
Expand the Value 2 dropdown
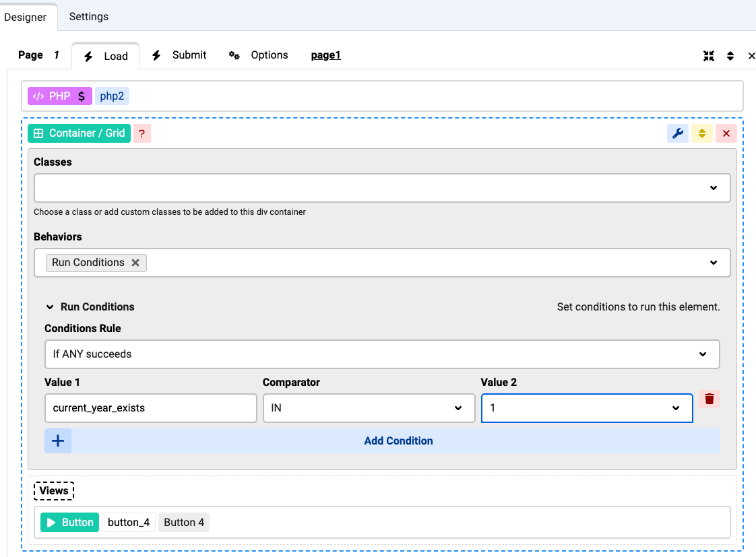(675, 408)
